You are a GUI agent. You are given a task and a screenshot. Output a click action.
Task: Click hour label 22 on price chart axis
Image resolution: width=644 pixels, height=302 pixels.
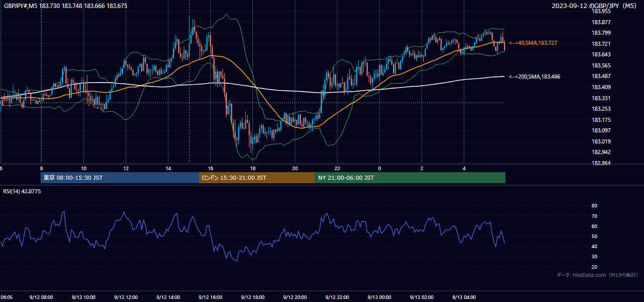[x=338, y=168]
